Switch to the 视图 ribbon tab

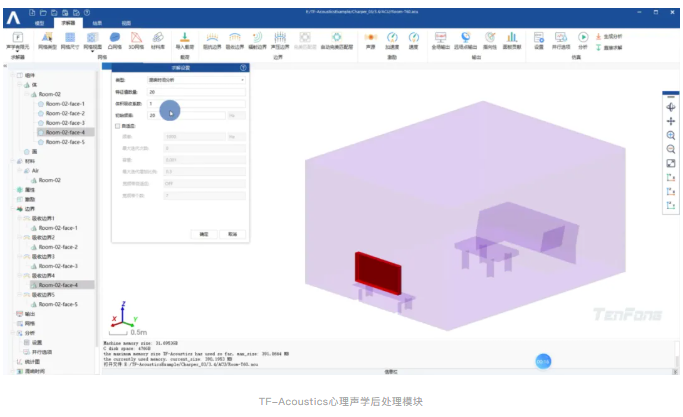[x=126, y=23]
